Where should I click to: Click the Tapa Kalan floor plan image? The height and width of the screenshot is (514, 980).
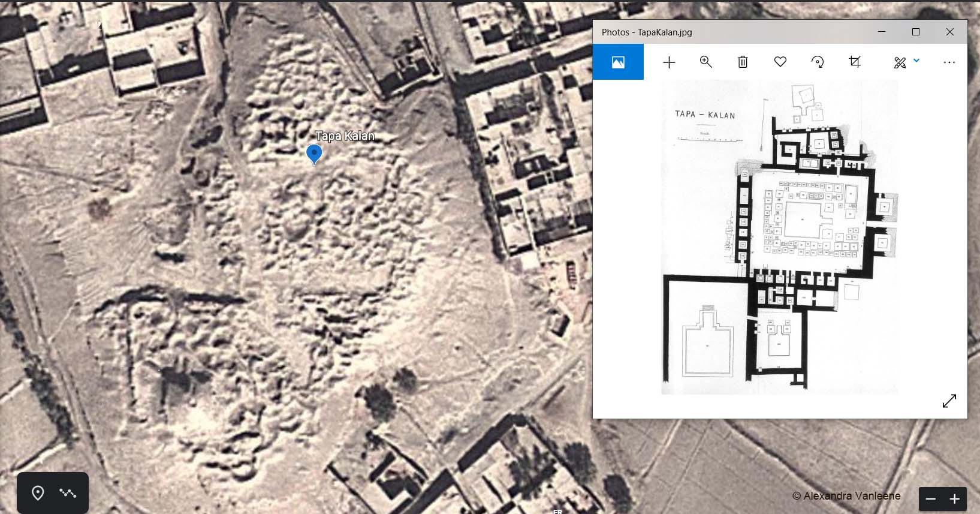click(x=779, y=237)
